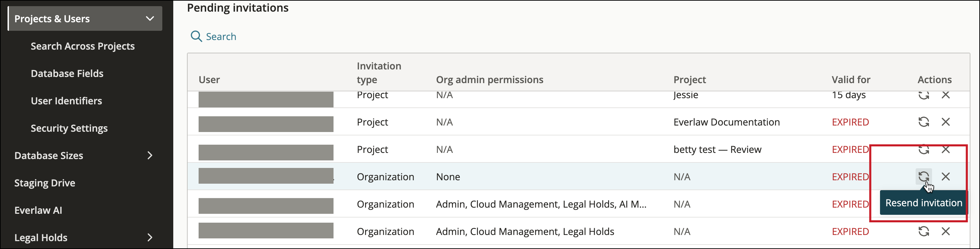Delete invitation for Jessie project row
The image size is (980, 249).
pyautogui.click(x=945, y=95)
